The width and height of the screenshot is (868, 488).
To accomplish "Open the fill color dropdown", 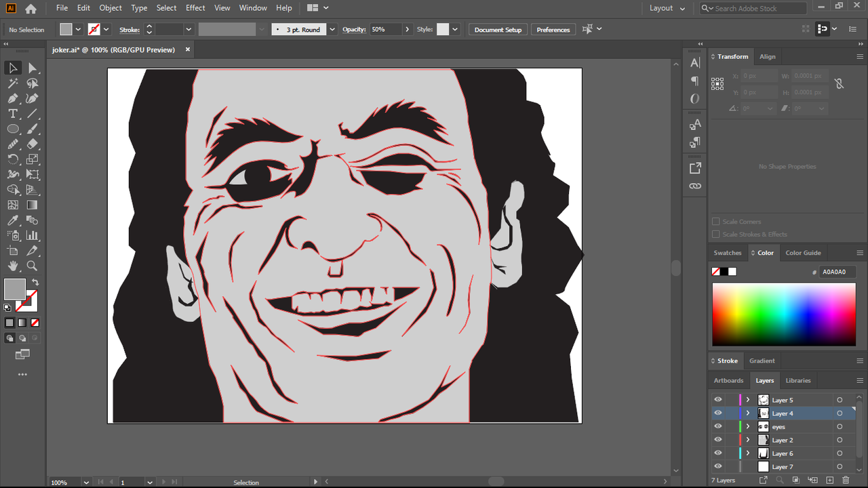I will click(x=78, y=30).
